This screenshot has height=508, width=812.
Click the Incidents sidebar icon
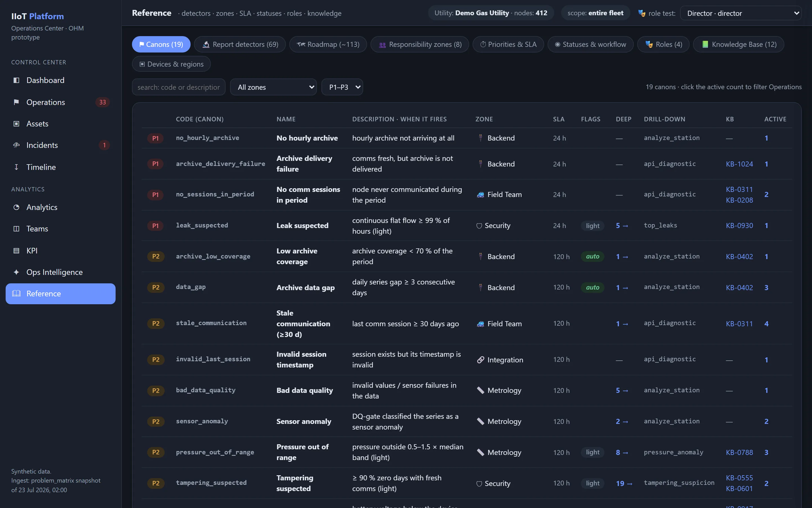pyautogui.click(x=16, y=145)
